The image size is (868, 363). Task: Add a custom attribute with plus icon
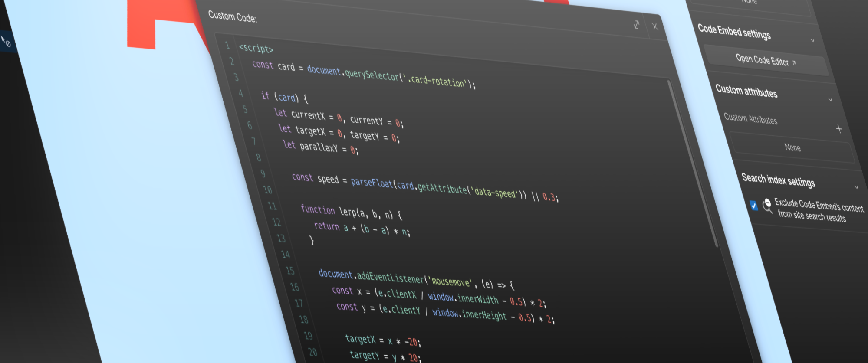pos(839,129)
